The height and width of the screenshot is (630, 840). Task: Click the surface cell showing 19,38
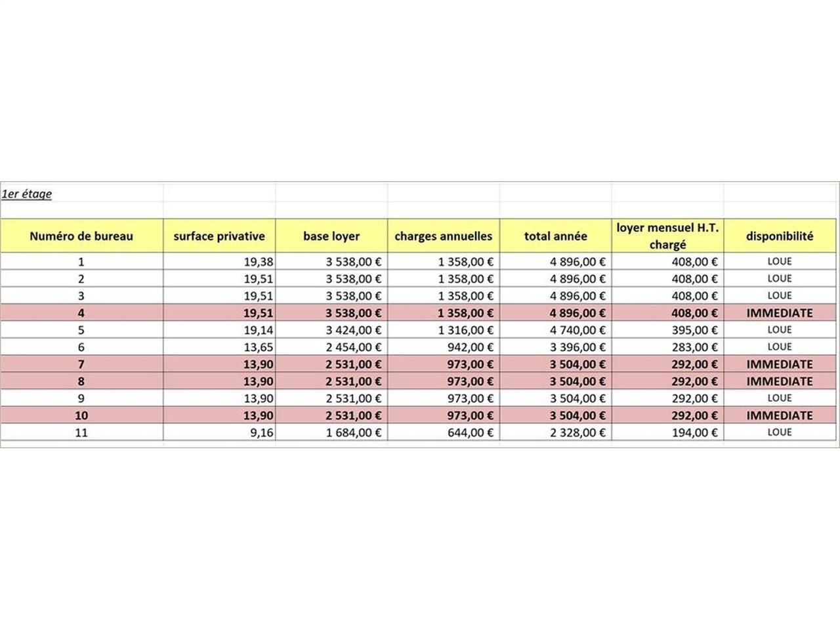click(258, 262)
